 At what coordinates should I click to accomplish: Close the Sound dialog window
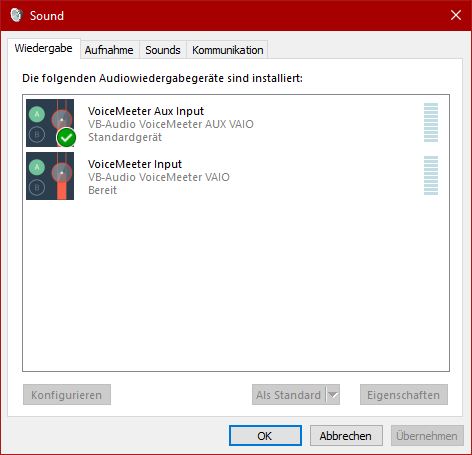coord(456,15)
